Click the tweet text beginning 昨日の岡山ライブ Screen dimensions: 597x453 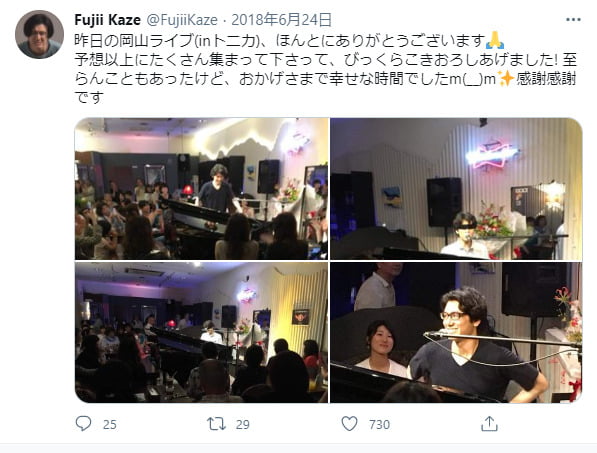click(326, 69)
